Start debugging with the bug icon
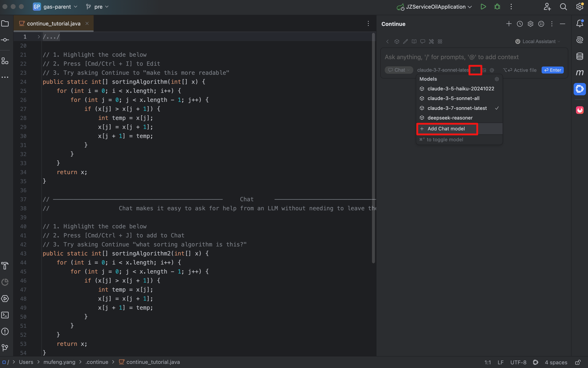The width and height of the screenshot is (588, 368). [x=497, y=7]
